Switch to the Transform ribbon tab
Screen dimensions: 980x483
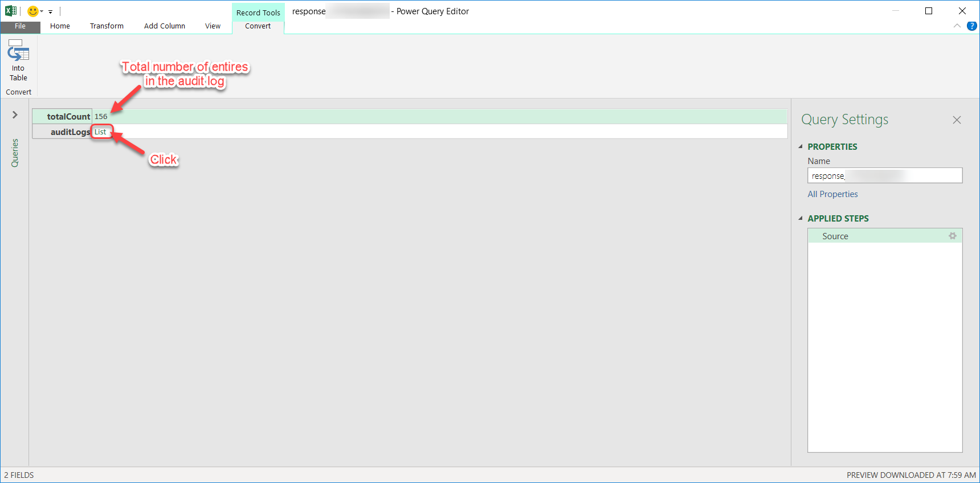click(x=107, y=26)
